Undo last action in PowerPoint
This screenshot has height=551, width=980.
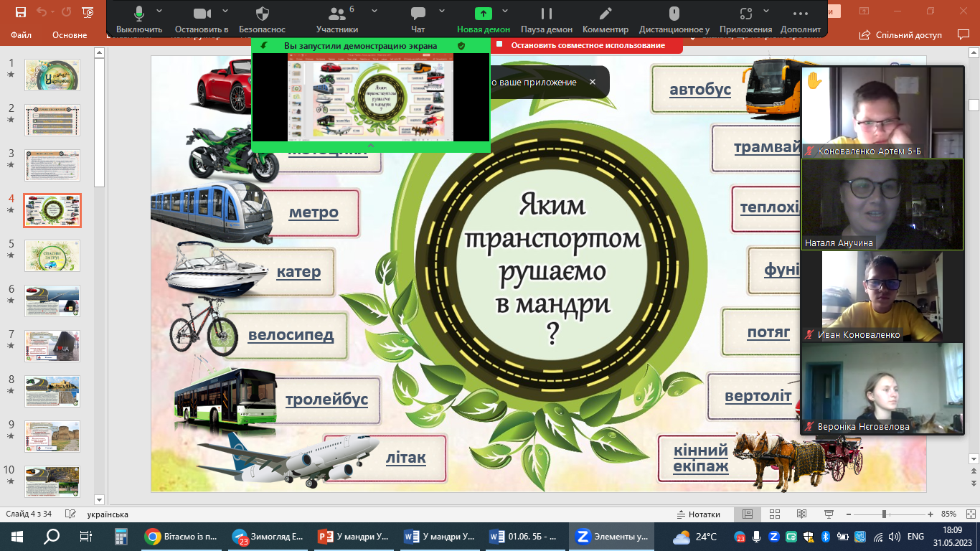click(41, 12)
